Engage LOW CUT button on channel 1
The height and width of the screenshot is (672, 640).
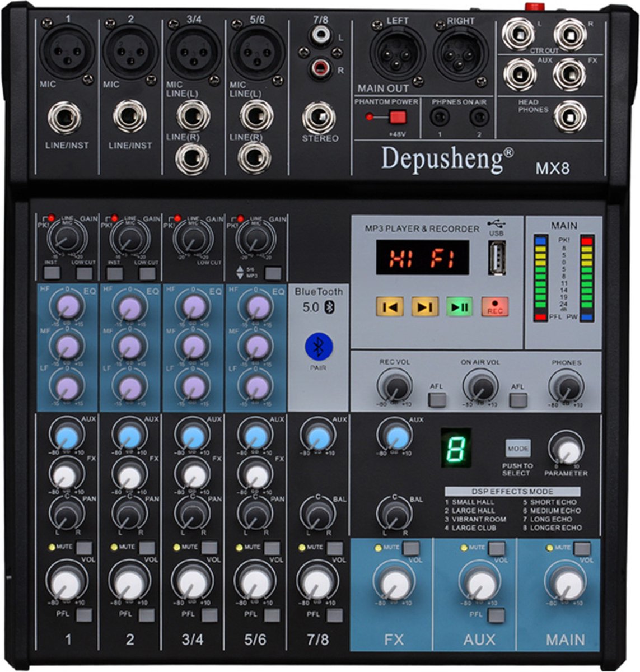click(x=84, y=273)
